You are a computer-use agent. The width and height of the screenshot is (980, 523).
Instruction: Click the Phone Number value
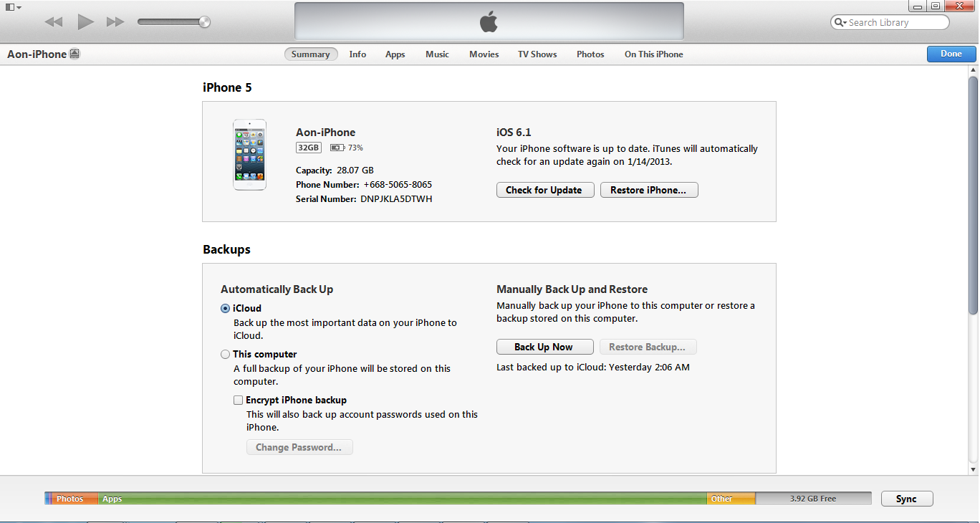coord(398,185)
